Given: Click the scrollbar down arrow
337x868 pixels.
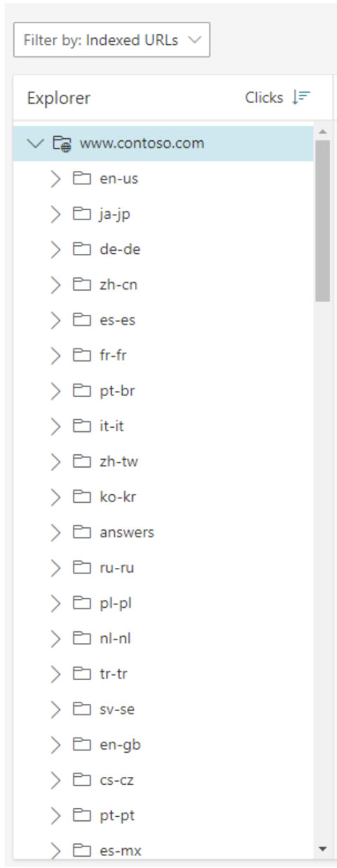Looking at the screenshot, I should pyautogui.click(x=322, y=849).
